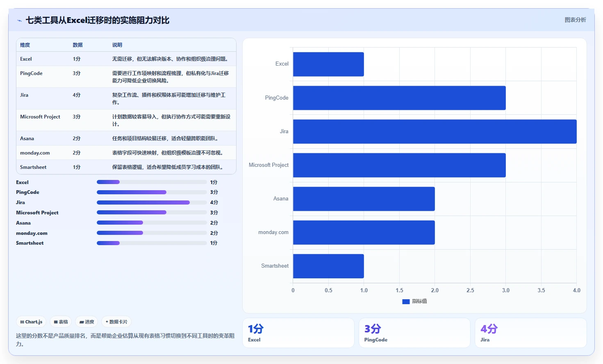Click the Microsoft Project chart bar

[x=399, y=165]
